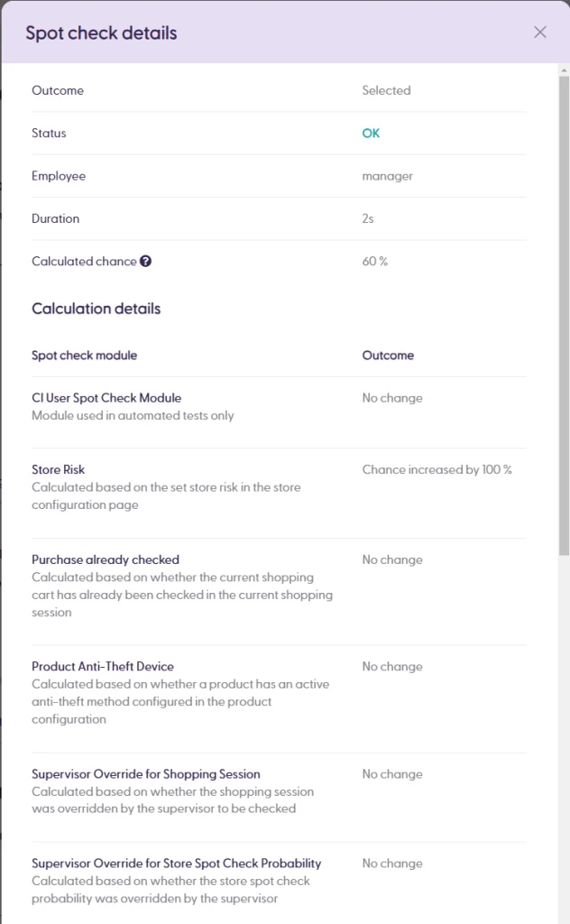Click the 'Spot check module' column header
570x924 pixels.
click(84, 356)
